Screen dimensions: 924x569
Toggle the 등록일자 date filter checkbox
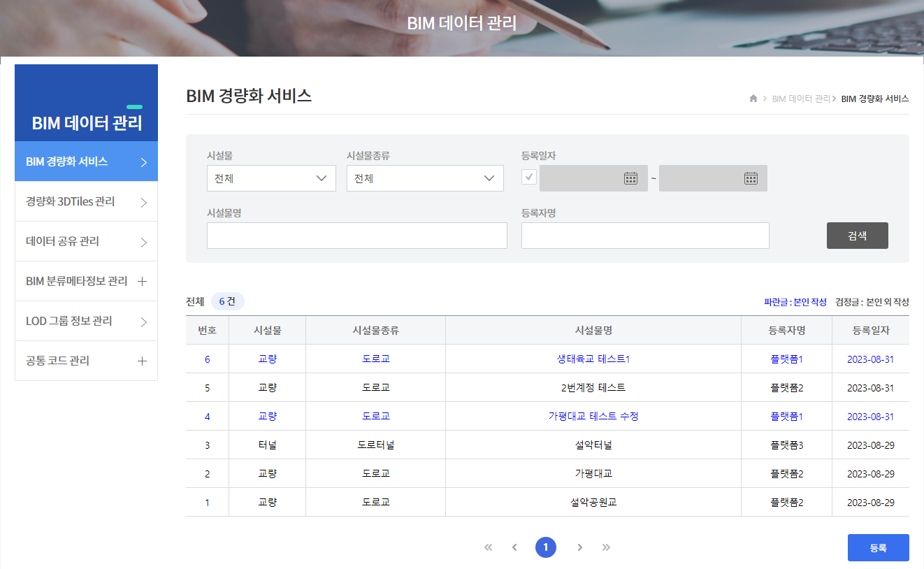[x=529, y=178]
